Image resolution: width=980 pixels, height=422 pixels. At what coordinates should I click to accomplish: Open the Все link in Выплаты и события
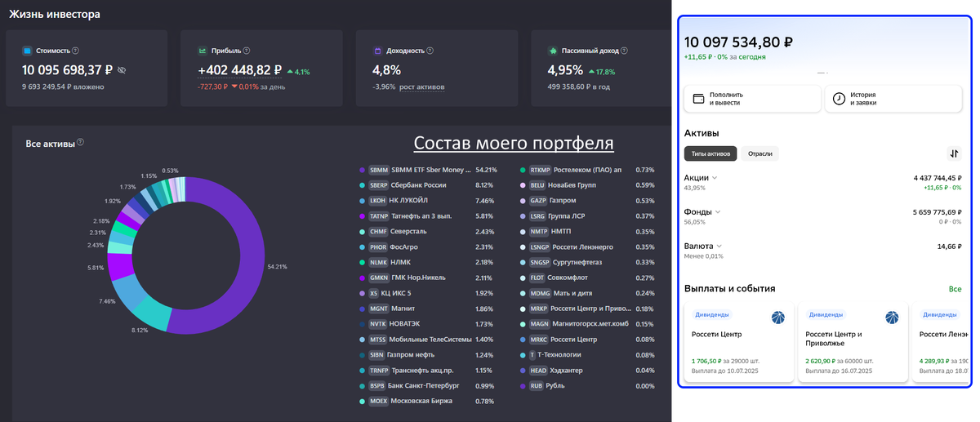pos(955,289)
